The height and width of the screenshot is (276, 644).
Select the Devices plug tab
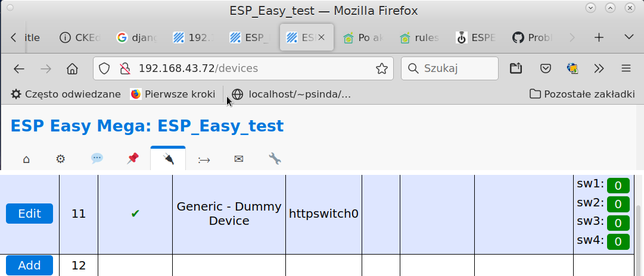click(168, 159)
